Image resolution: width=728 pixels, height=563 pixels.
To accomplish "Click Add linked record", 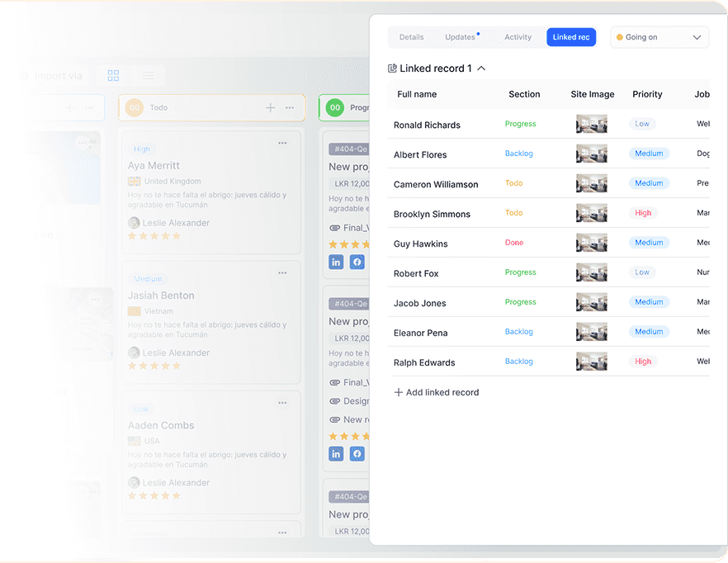I will pyautogui.click(x=437, y=392).
